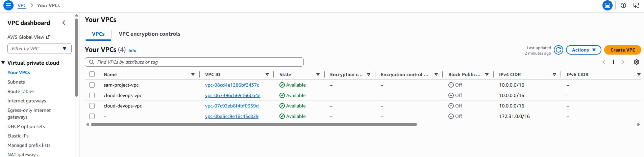Click right arrow of horizontal scrollbar
The image size is (644, 157).
tap(638, 124)
